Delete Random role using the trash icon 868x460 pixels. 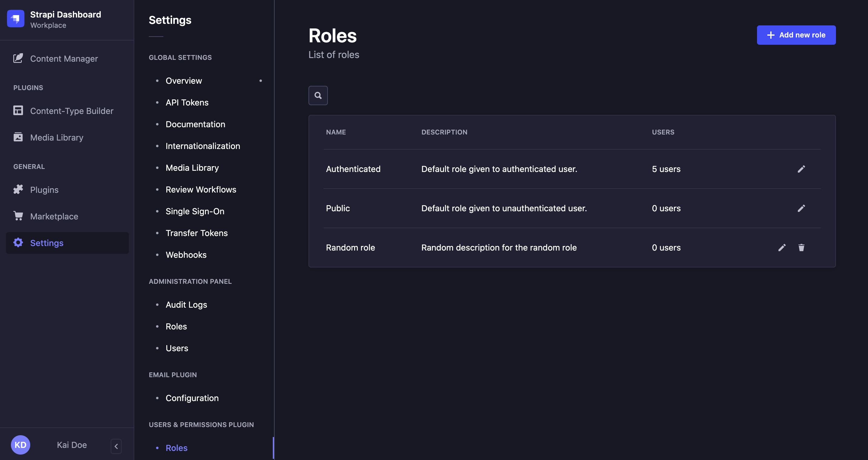click(802, 248)
